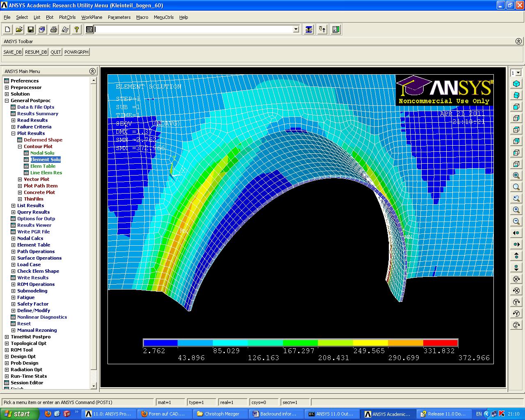The image size is (525, 420).
Task: Switch to Top view cube icon
Action: click(x=516, y=130)
